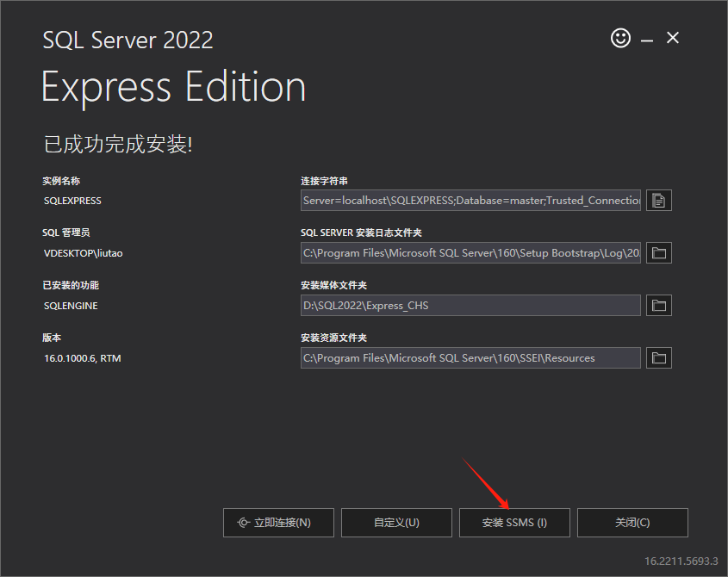Open the installation media folder icon
The image size is (728, 577).
pos(659,306)
